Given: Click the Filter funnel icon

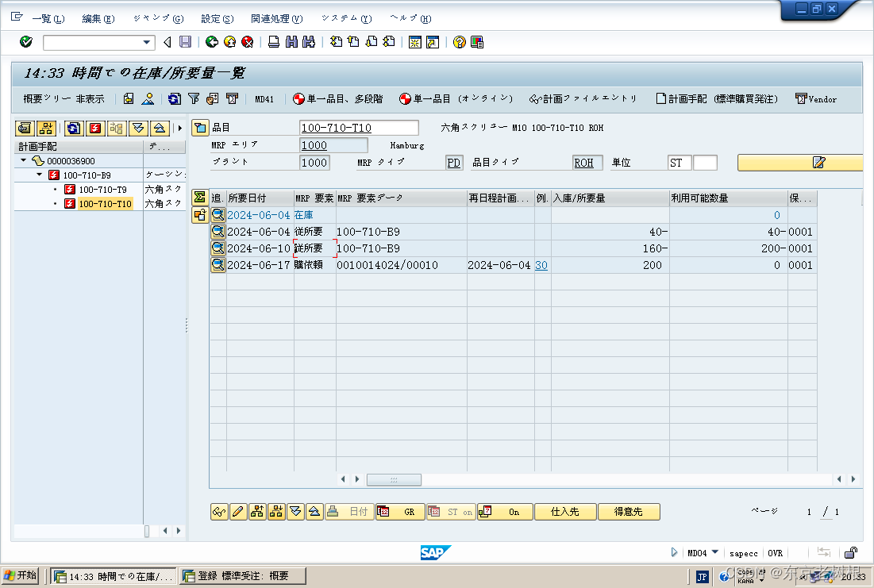Looking at the screenshot, I should pyautogui.click(x=194, y=98).
